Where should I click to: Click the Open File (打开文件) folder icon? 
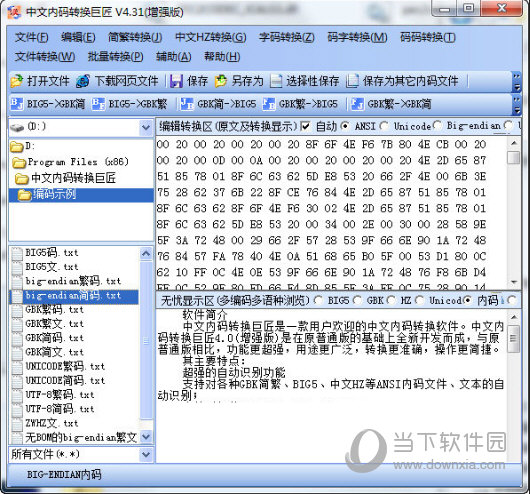[17, 81]
